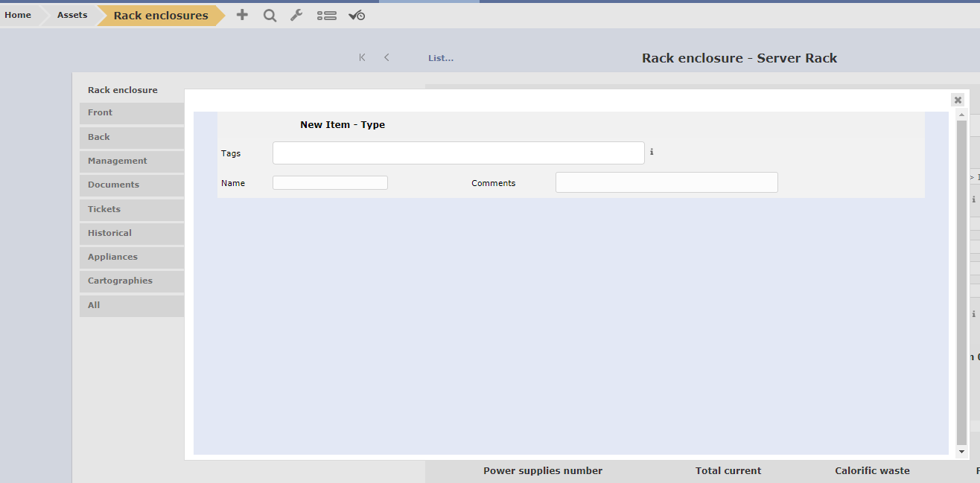
Task: Click the 'New Item - Type' heading
Action: (343, 125)
